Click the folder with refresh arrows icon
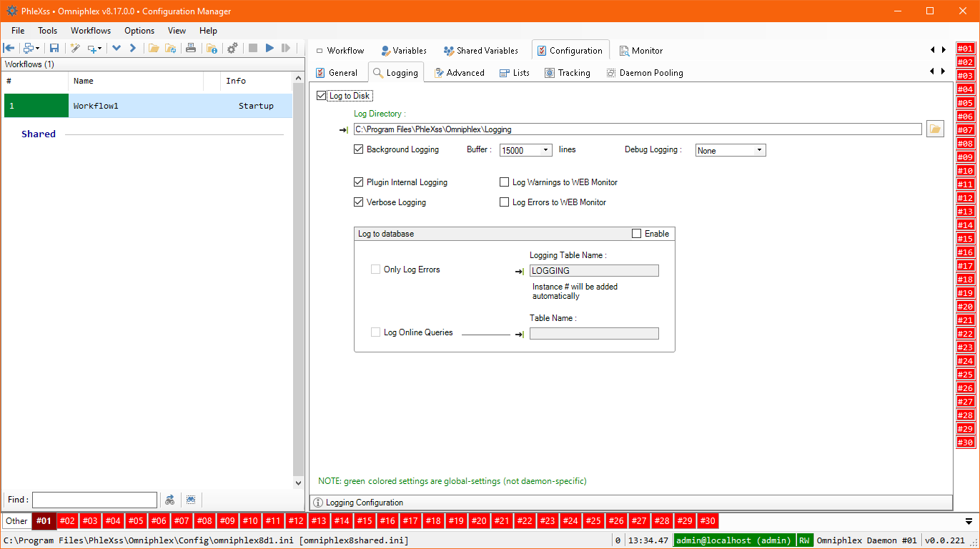Screen dimensions: 980x549 click(x=171, y=48)
